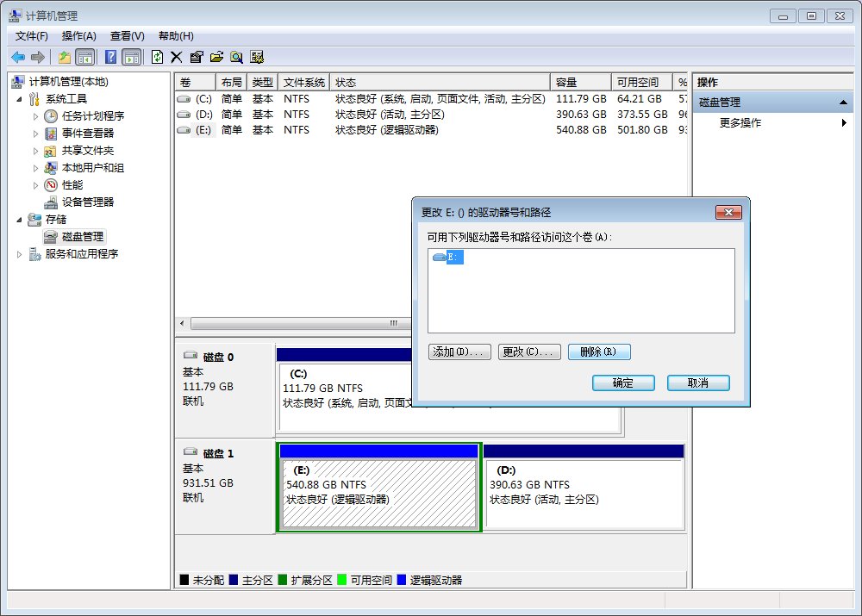Viewport: 862px width, 616px height.
Task: Click the Computer Management root icon
Action: pyautogui.click(x=17, y=81)
